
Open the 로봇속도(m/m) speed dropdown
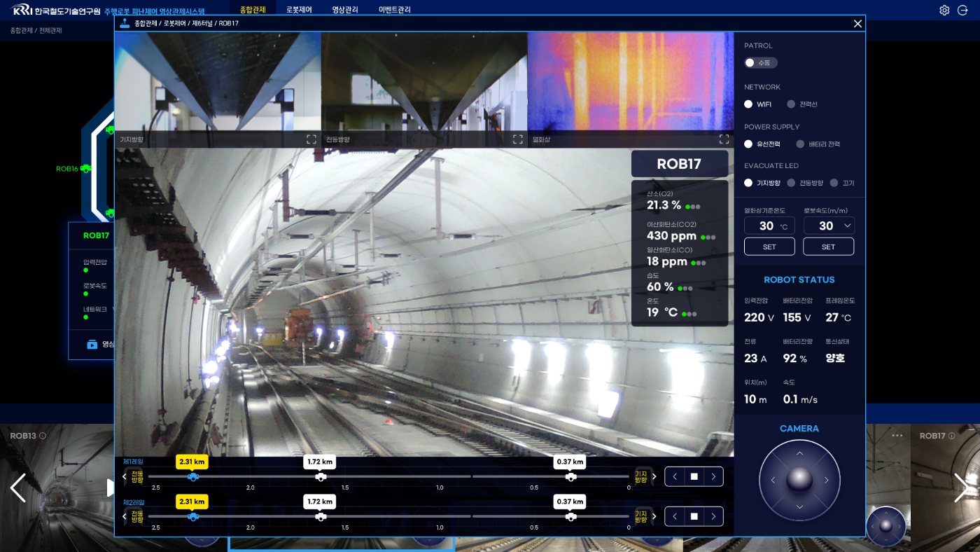[829, 226]
